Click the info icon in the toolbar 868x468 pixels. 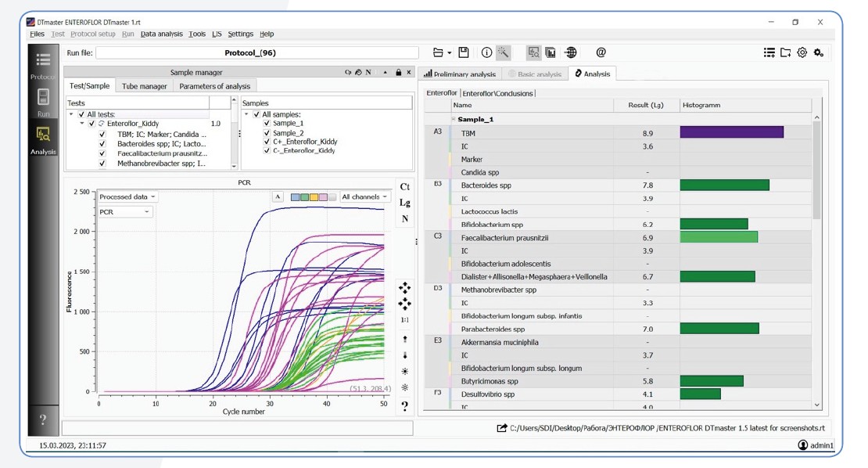486,52
